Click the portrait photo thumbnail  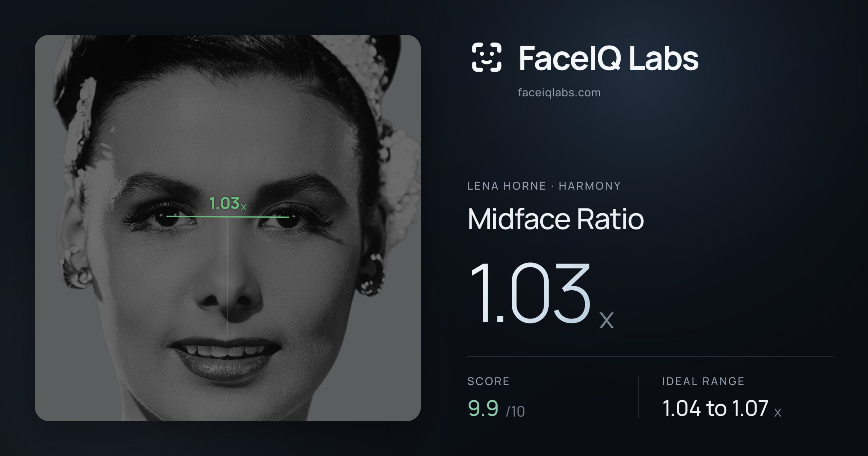[x=228, y=228]
